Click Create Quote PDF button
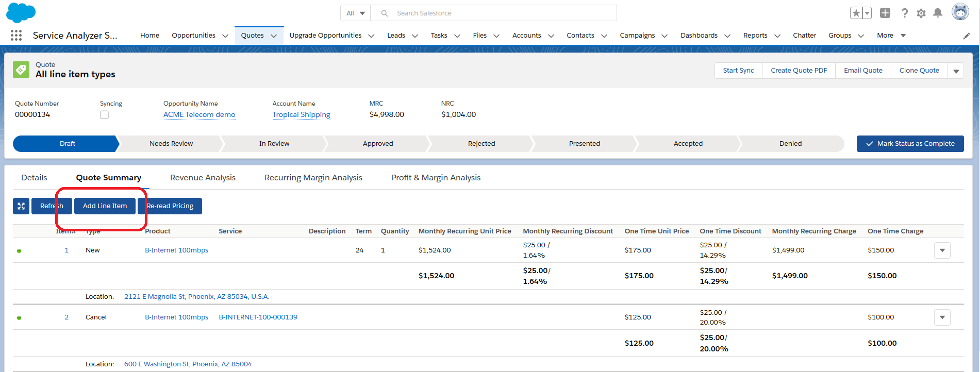 pyautogui.click(x=799, y=71)
